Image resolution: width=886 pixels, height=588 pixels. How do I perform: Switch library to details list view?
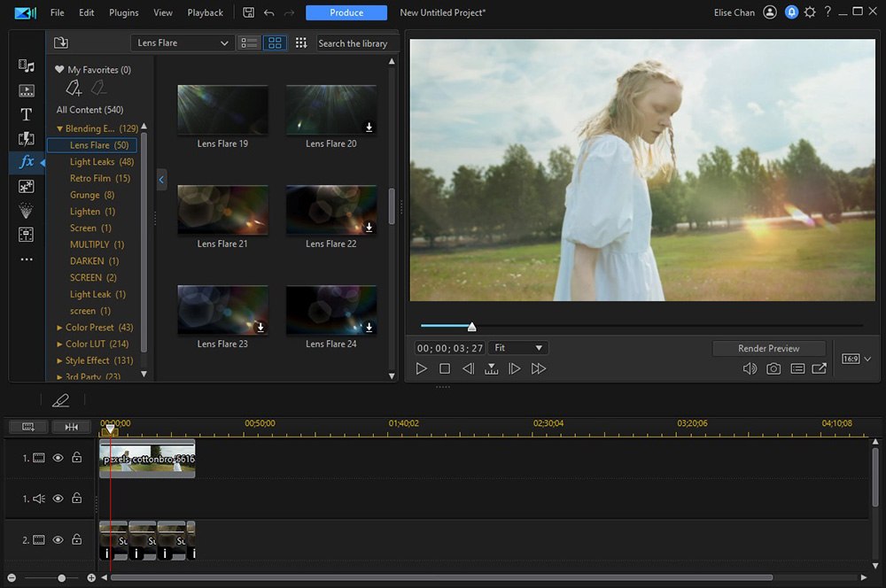249,43
